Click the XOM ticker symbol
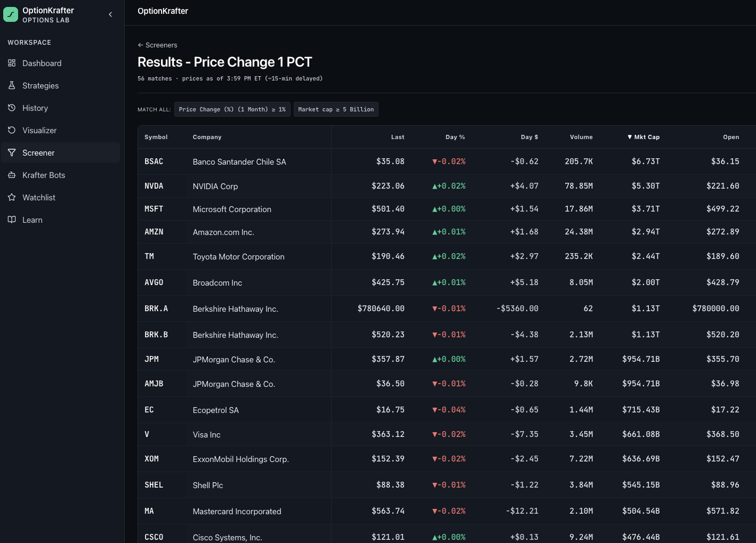Screen dimensions: 756x543 [x=152, y=459]
